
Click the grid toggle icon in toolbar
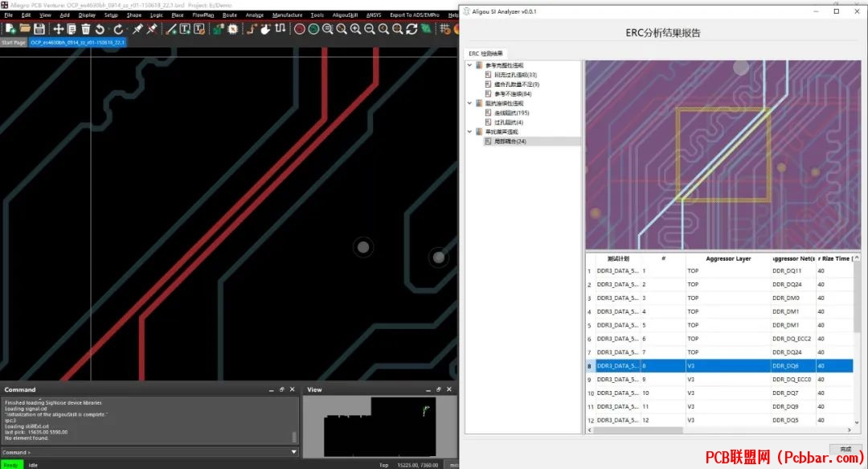click(x=444, y=29)
